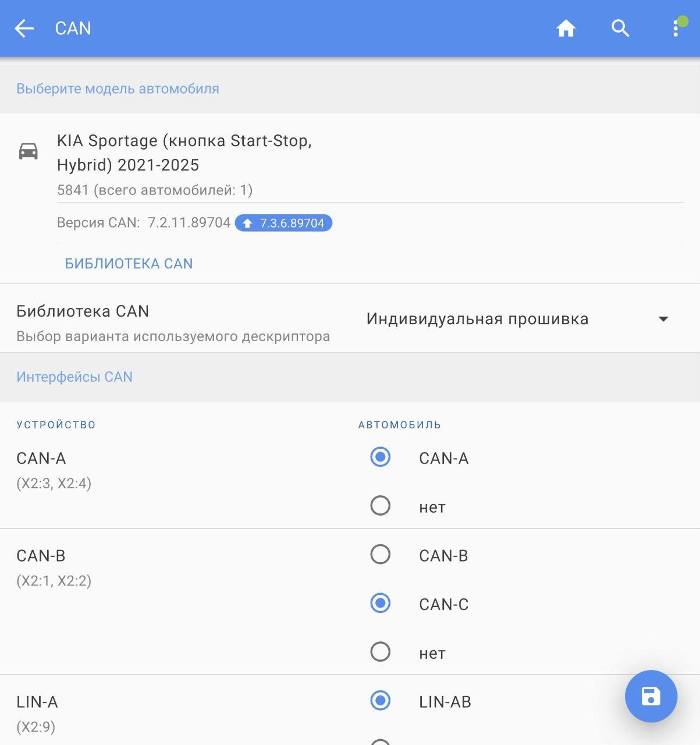The height and width of the screenshot is (745, 700).
Task: Open the three-dot overflow menu
Action: [x=676, y=29]
